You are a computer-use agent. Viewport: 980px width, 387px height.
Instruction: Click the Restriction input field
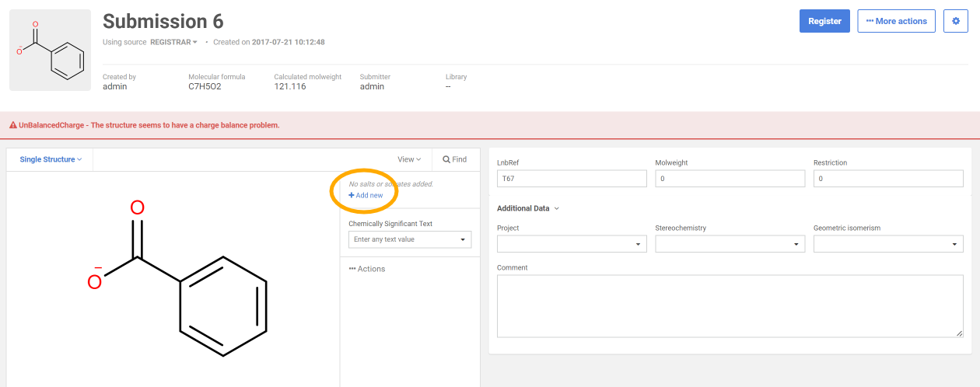pyautogui.click(x=887, y=179)
